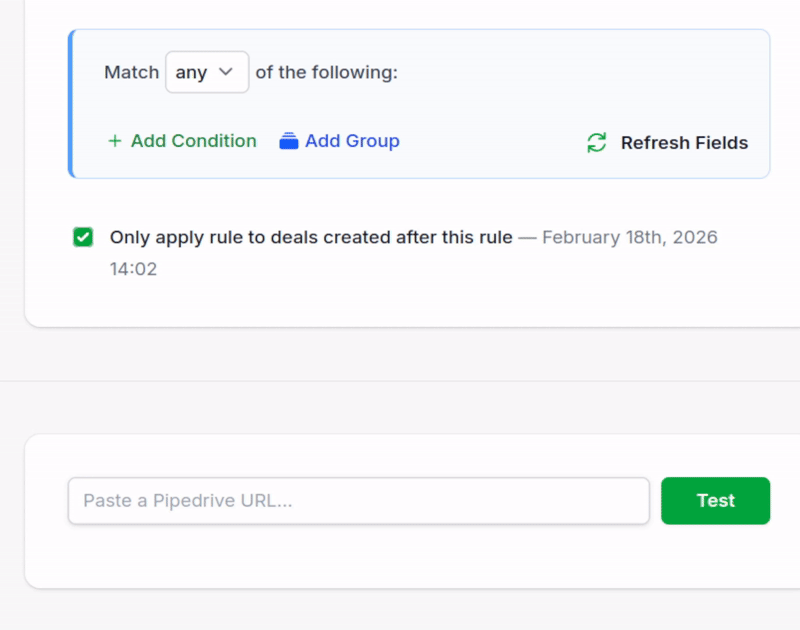Choose Add Group from the condition toolbar
The height and width of the screenshot is (630, 800).
tap(351, 142)
